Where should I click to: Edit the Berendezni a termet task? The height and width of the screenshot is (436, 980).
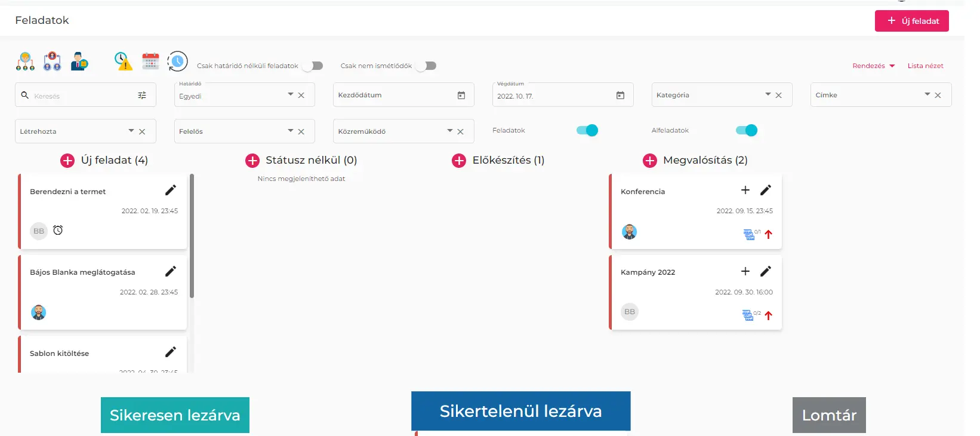171,190
